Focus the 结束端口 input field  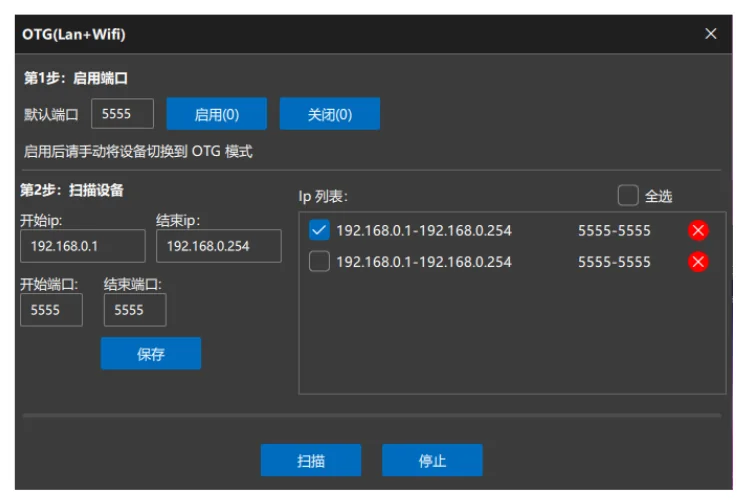coord(135,310)
